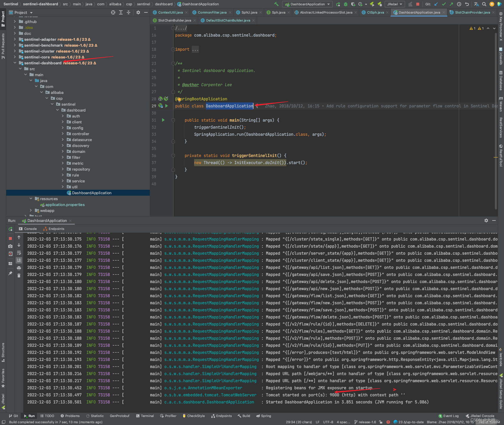Rerun the application in Run panel
Screen dimensions: 504x425
pos(10,229)
